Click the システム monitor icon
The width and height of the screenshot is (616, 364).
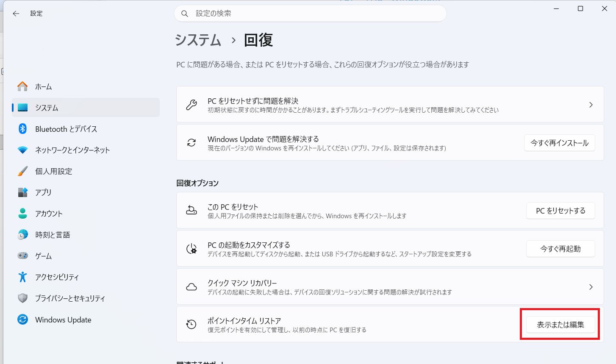coord(22,108)
